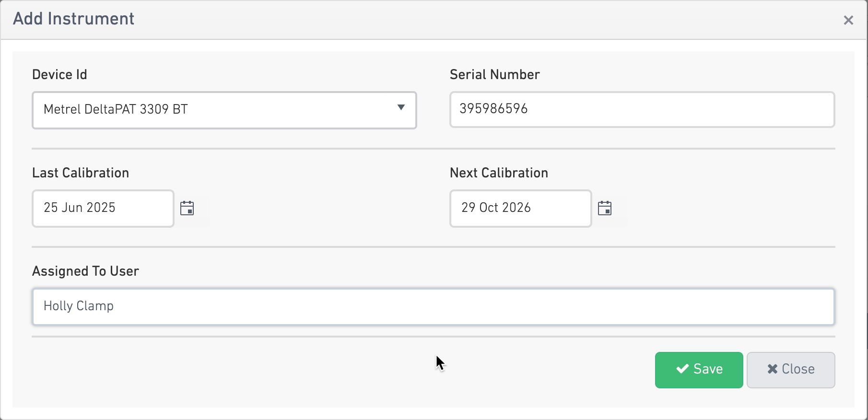Open the Last Calibration calendar picker

(187, 208)
